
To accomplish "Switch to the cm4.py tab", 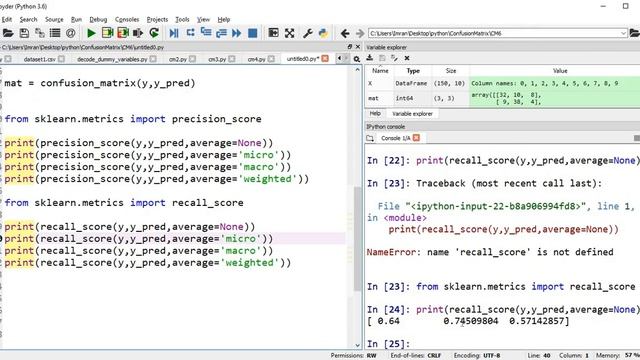I will pos(256,59).
